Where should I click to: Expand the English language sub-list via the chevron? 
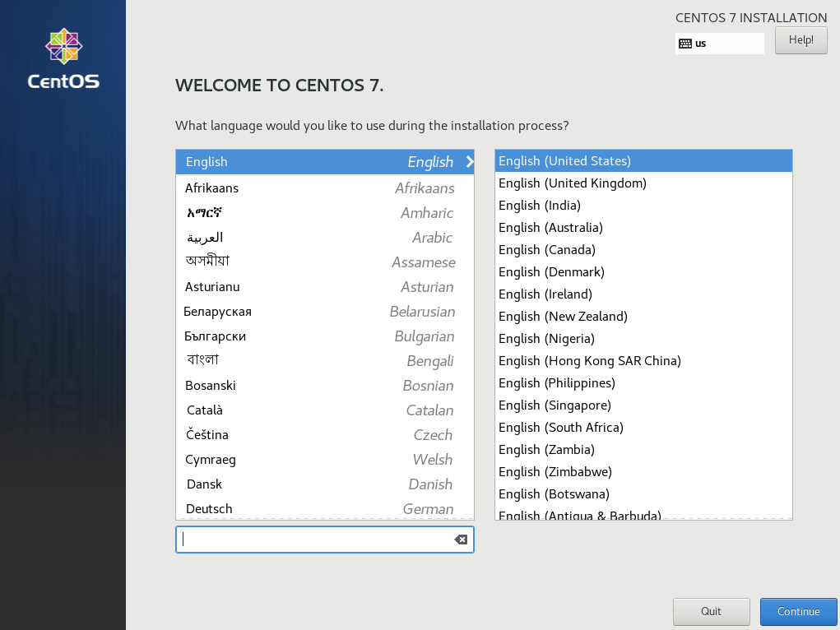point(469,161)
